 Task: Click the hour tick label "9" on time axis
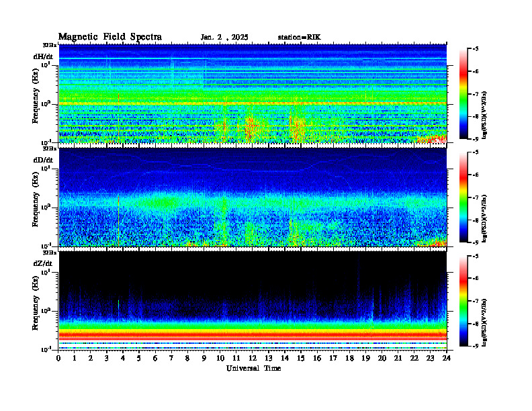tap(204, 359)
